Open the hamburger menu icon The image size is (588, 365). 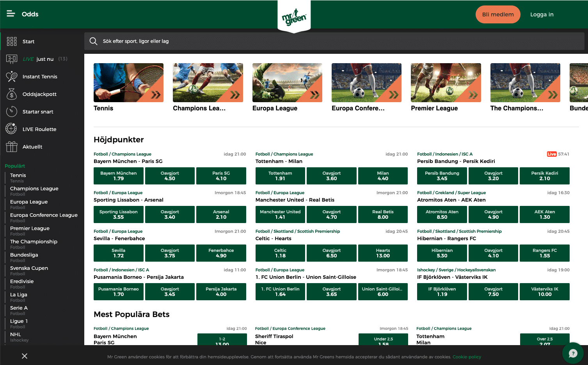tap(11, 14)
